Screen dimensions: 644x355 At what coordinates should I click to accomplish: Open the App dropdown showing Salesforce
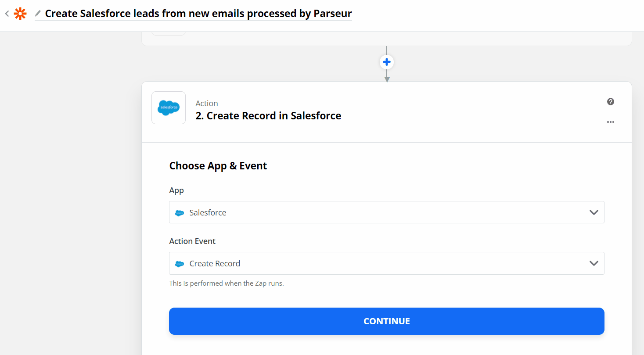pos(386,212)
